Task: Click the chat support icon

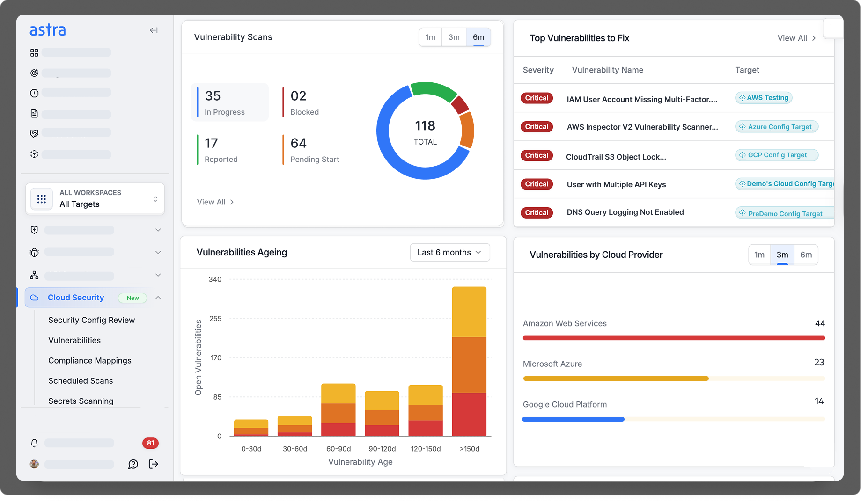Action: pos(133,464)
